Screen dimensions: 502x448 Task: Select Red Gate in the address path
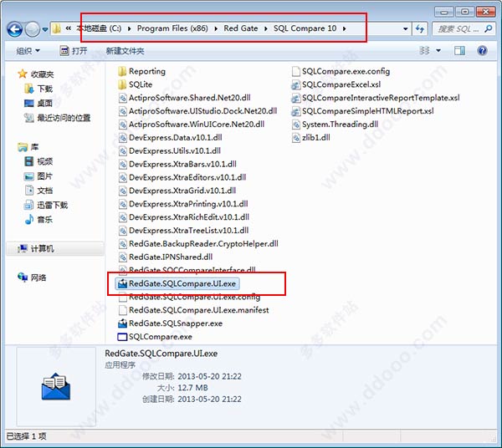(x=241, y=28)
